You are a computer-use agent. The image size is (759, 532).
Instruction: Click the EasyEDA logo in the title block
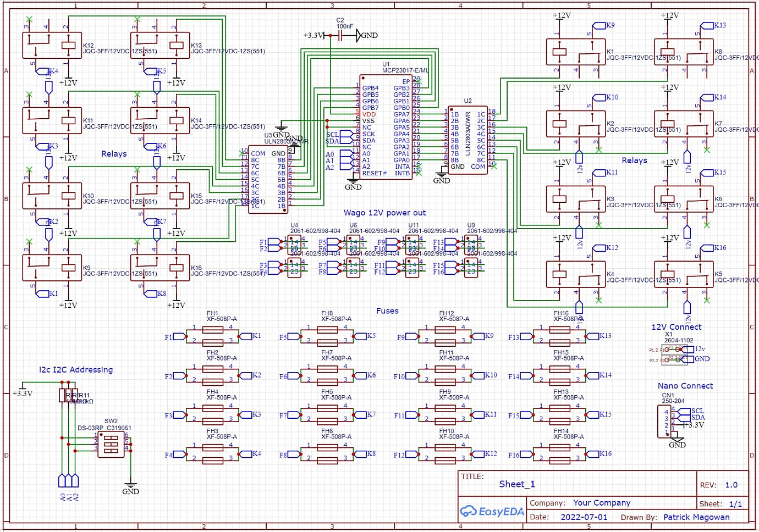(491, 511)
